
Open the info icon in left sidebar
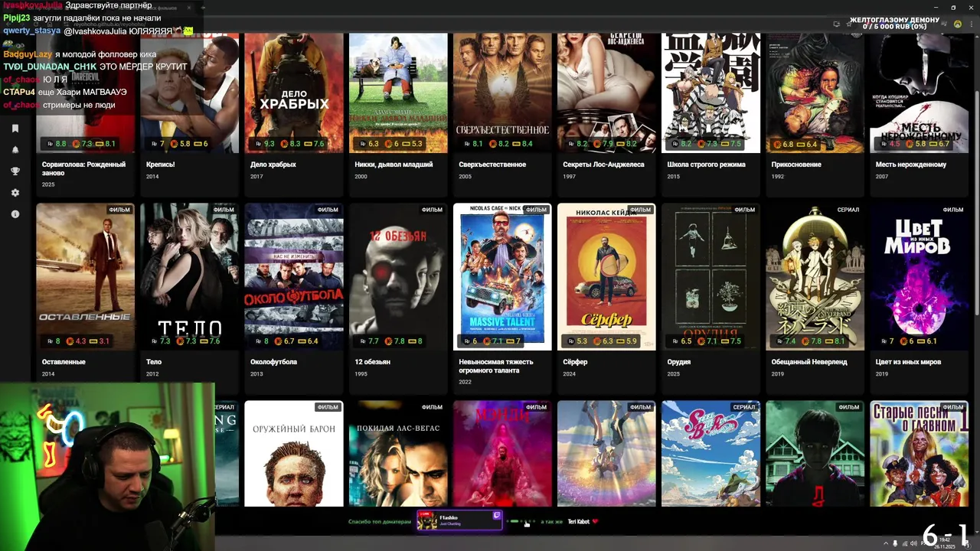[x=15, y=214]
